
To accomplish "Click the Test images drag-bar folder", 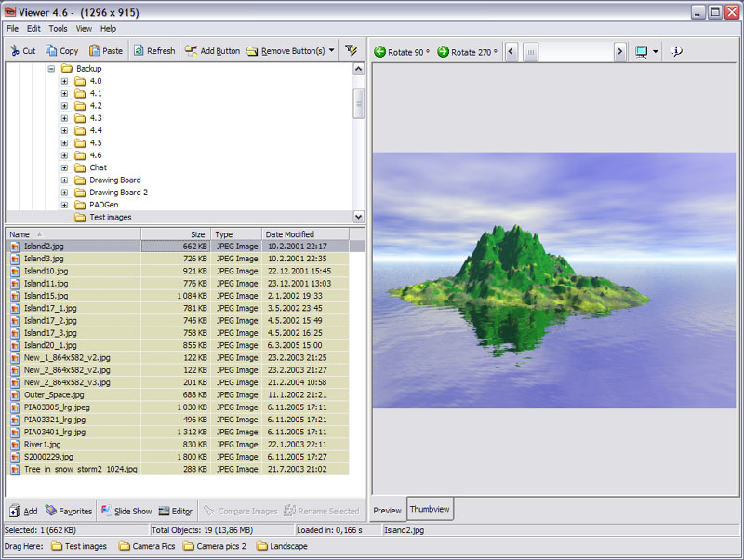I will coord(79,546).
